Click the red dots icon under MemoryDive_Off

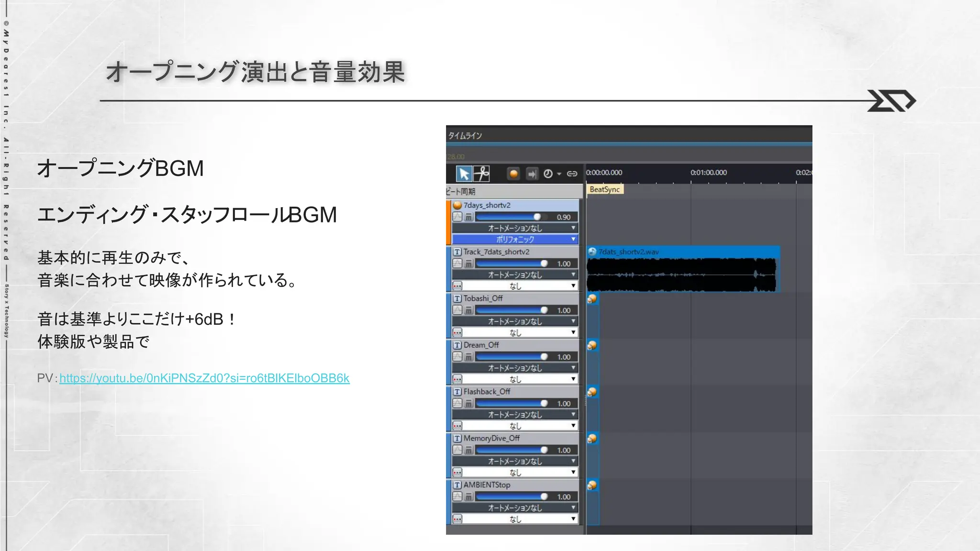pyautogui.click(x=457, y=473)
